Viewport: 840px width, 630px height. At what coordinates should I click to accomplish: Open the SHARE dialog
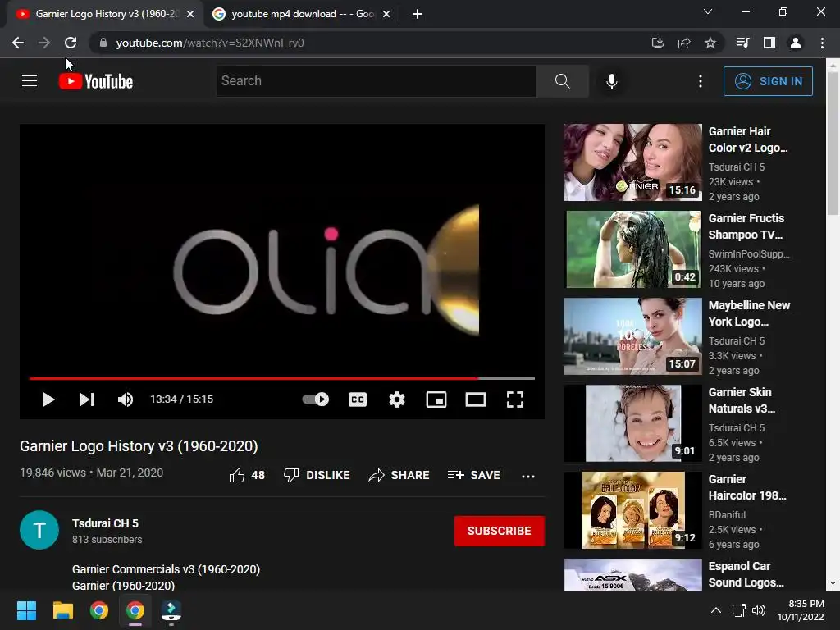(399, 475)
